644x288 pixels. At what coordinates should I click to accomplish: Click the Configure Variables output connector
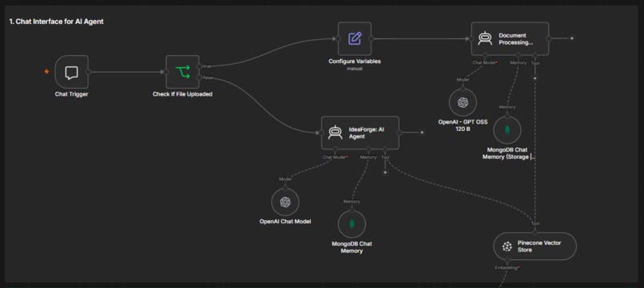click(371, 38)
